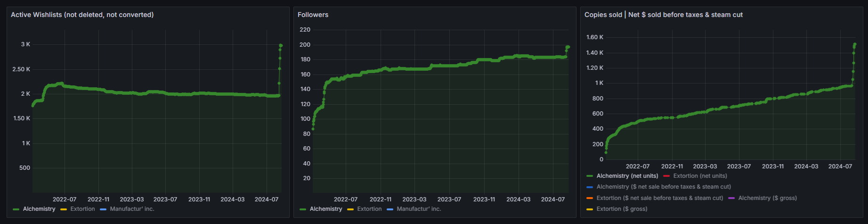Show Extortion ($ net sale before taxes) series
The width and height of the screenshot is (868, 224).
(x=660, y=198)
